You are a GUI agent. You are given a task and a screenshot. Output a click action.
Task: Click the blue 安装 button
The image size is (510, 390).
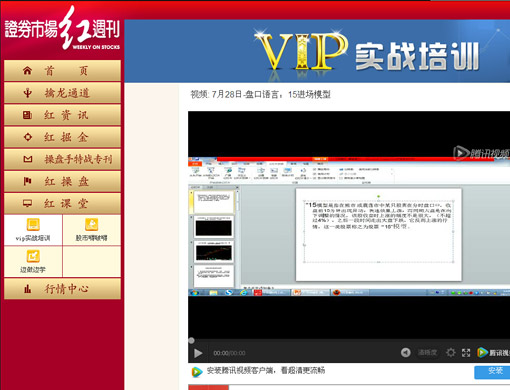click(492, 372)
